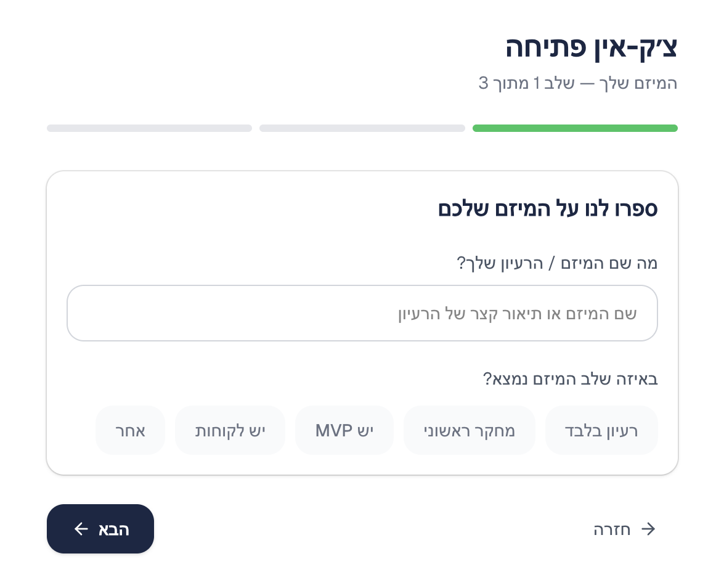Select the יש לקוחות stage option

(230, 430)
